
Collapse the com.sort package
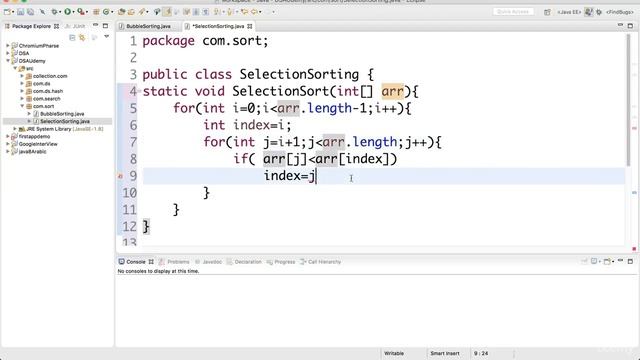click(x=22, y=106)
